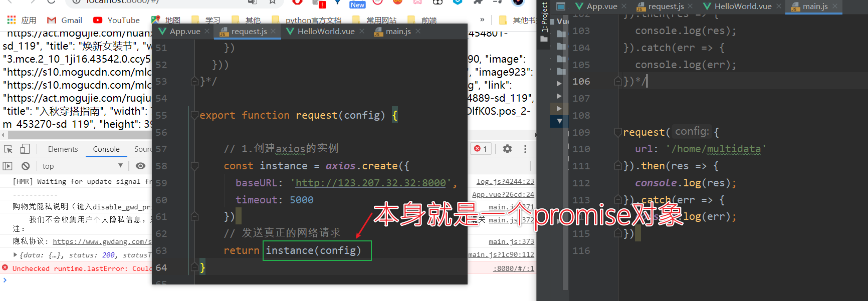
Task: Click the fold end marker at line 61
Action: tap(194, 216)
